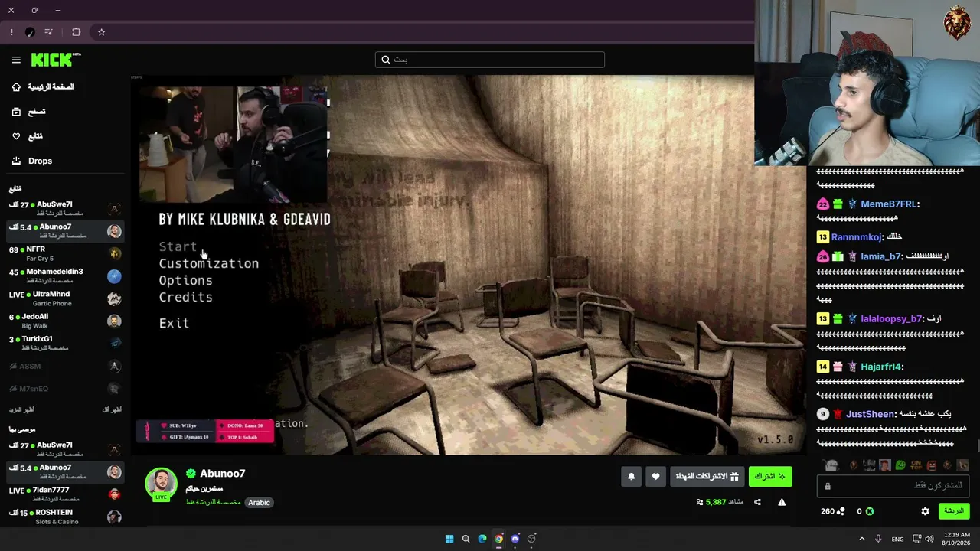This screenshot has height=551, width=980.
Task: Click Credits in the game menu
Action: (185, 298)
